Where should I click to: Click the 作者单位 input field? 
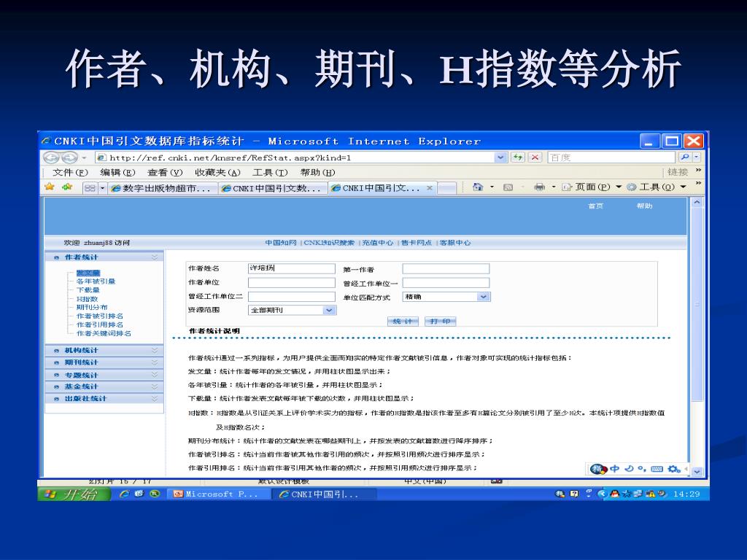coord(292,282)
